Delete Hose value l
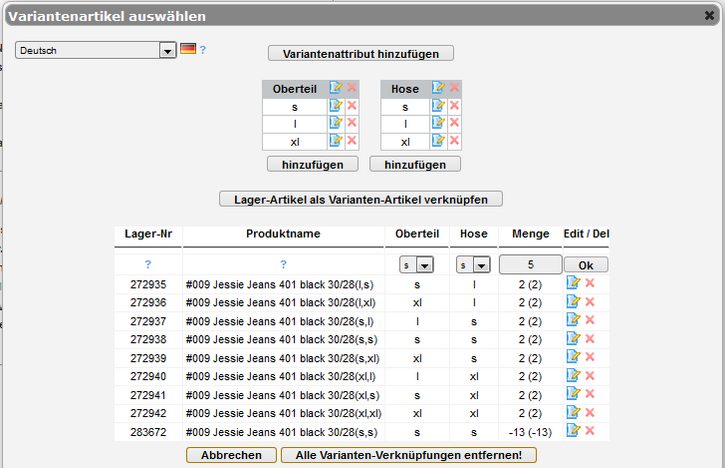Screen dimensions: 725x468 coord(455,123)
